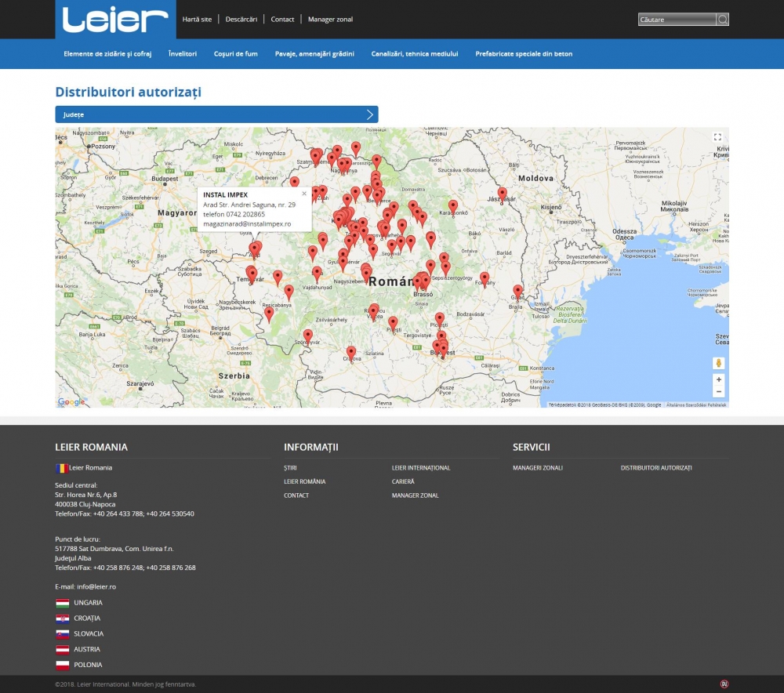Open the ȘTIRI footer link
Viewport: 784px width, 693px height.
291,468
